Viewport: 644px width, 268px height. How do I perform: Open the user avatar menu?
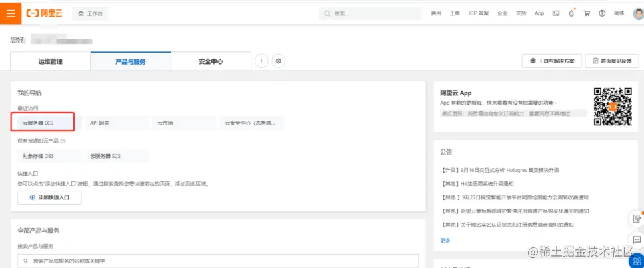click(638, 13)
